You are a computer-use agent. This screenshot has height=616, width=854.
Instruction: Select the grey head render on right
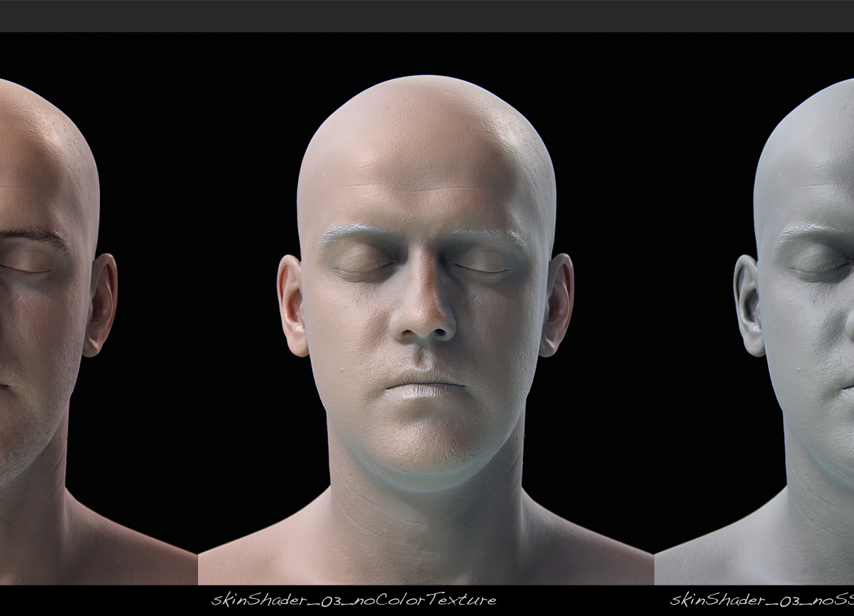754,309
